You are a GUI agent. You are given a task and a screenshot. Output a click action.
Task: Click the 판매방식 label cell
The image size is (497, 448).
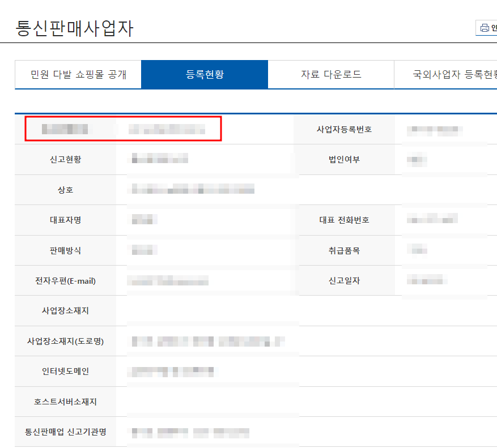65,250
